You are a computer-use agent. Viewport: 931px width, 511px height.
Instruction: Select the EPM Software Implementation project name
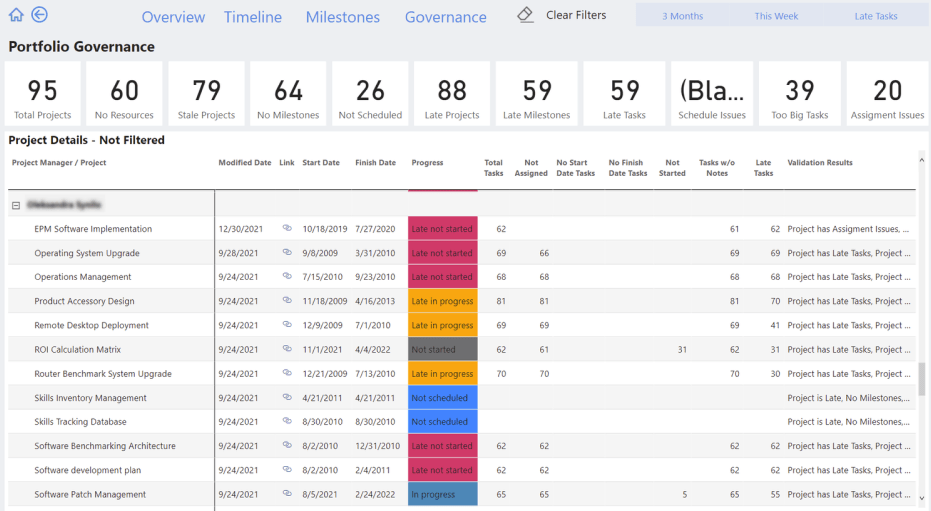pos(93,229)
